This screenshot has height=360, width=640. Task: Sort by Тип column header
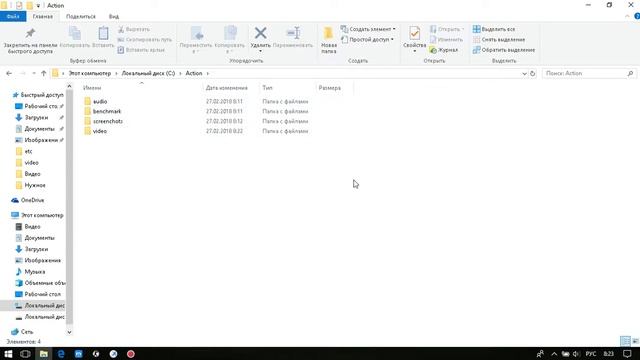point(267,88)
